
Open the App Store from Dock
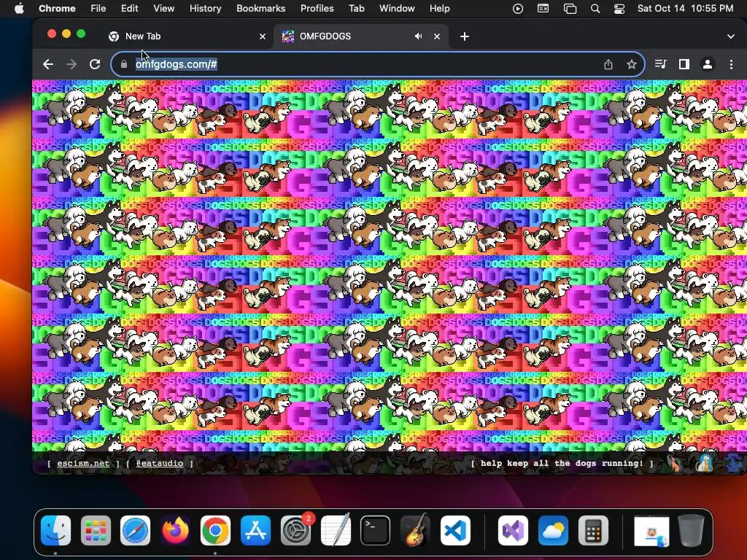click(x=256, y=531)
